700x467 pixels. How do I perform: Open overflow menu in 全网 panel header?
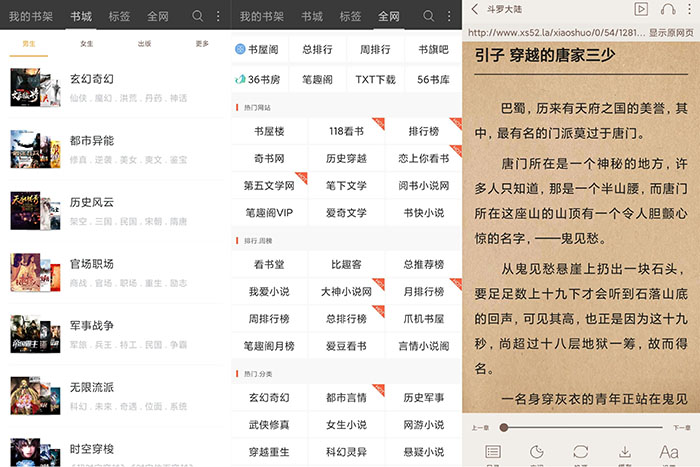(451, 16)
